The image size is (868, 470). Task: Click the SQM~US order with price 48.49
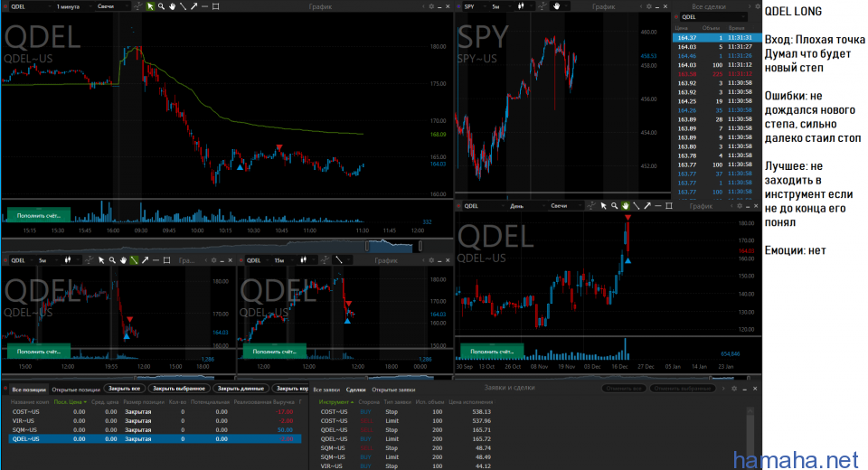[x=406, y=457]
